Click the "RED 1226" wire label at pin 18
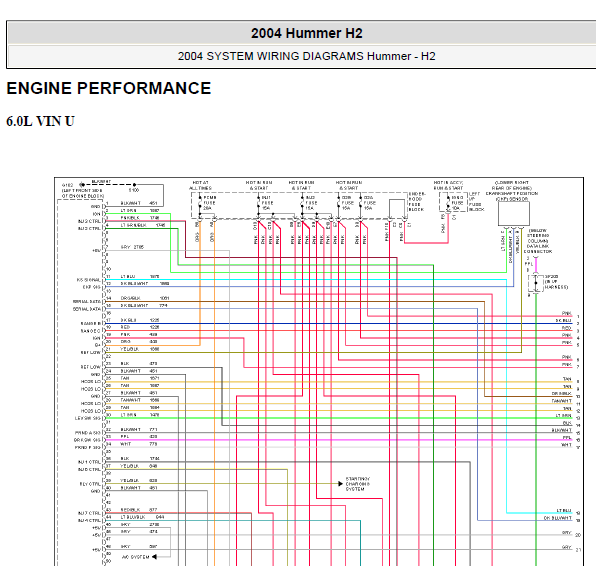The height and width of the screenshot is (566, 596). (x=140, y=327)
